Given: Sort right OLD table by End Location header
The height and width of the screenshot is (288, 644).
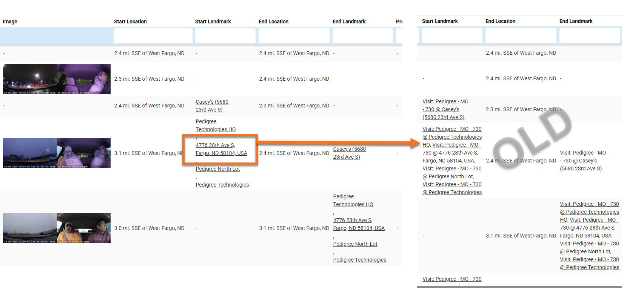Looking at the screenshot, I should (500, 21).
